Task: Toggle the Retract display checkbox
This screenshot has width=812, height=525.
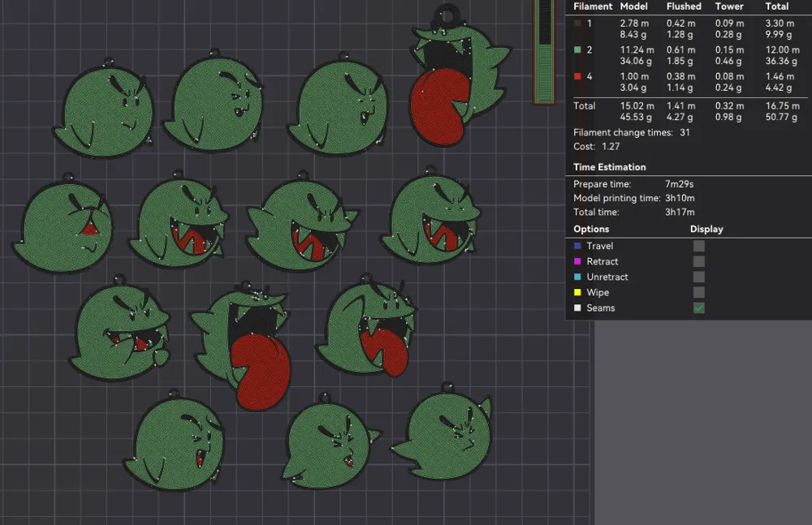Action: (x=698, y=261)
